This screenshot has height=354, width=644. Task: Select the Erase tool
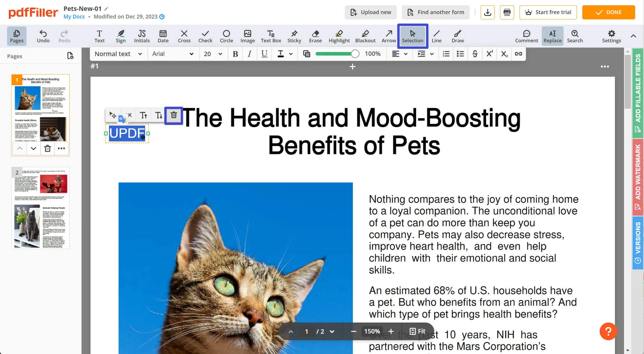[x=316, y=36]
